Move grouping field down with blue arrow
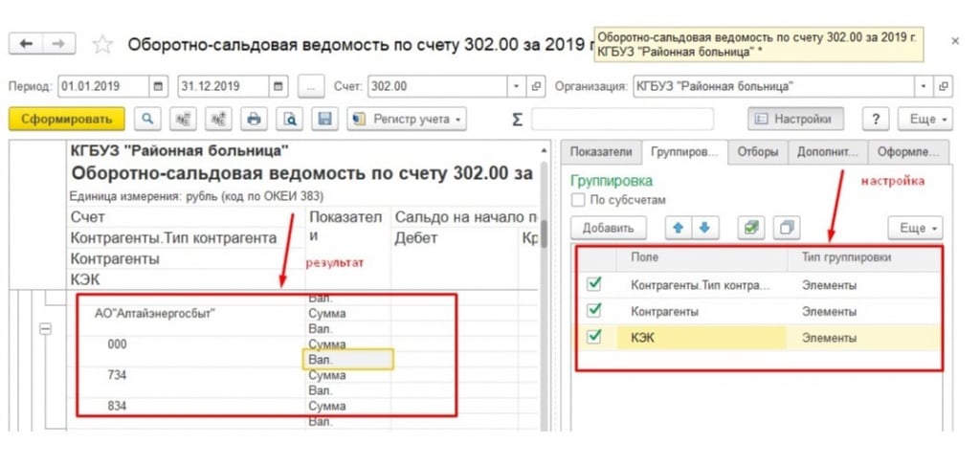The height and width of the screenshot is (466, 980). point(704,228)
